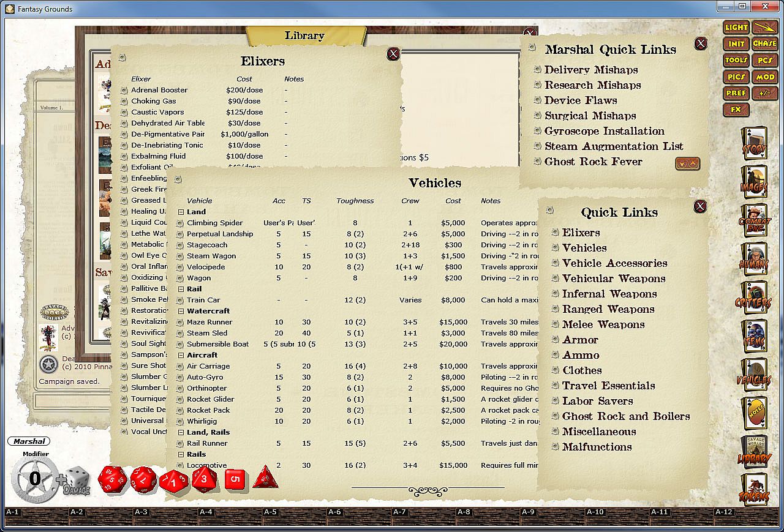Screen dimensions: 784x532
Task: Collapse the "Land, Rails" vehicle group
Action: coord(181,432)
